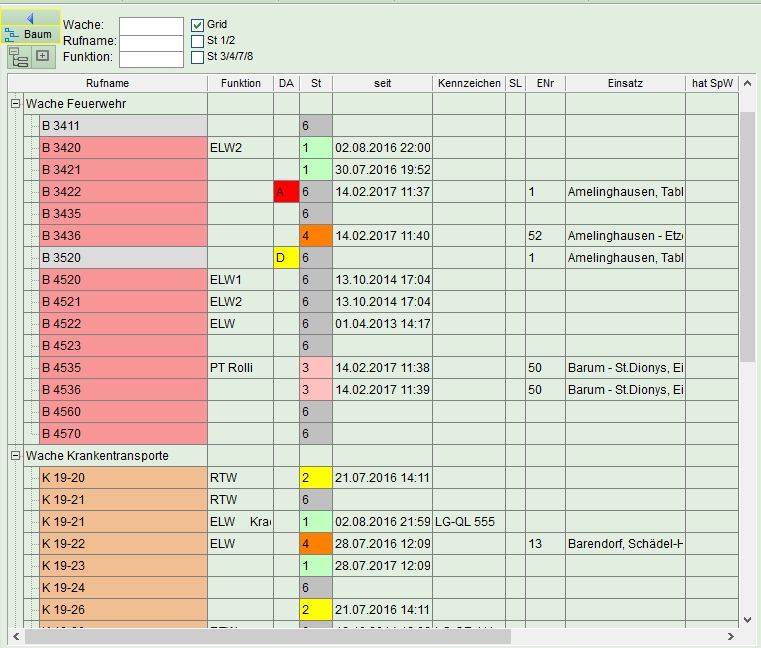This screenshot has width=761, height=648.
Task: Sort by the Rufname column header
Action: point(107,83)
